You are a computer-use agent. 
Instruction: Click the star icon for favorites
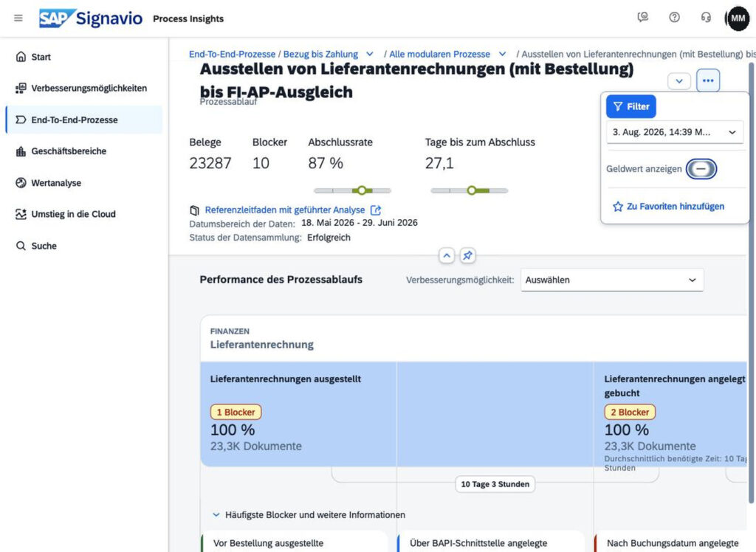pos(618,207)
